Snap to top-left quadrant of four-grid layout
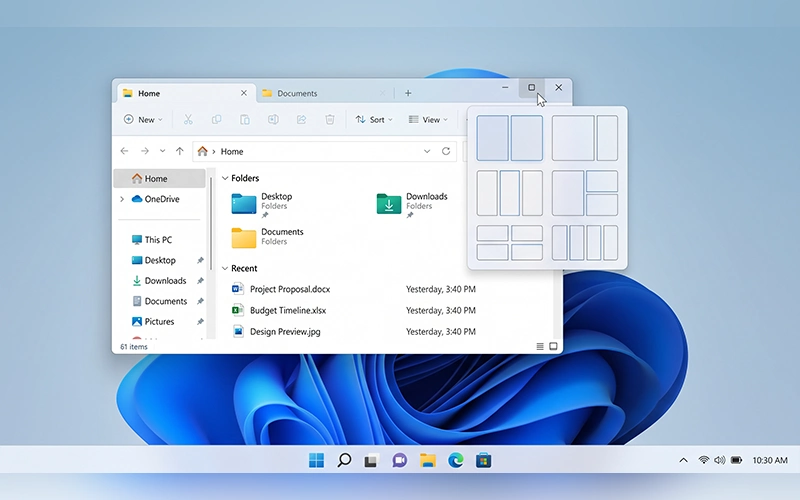This screenshot has height=500, width=800. pyautogui.click(x=492, y=233)
